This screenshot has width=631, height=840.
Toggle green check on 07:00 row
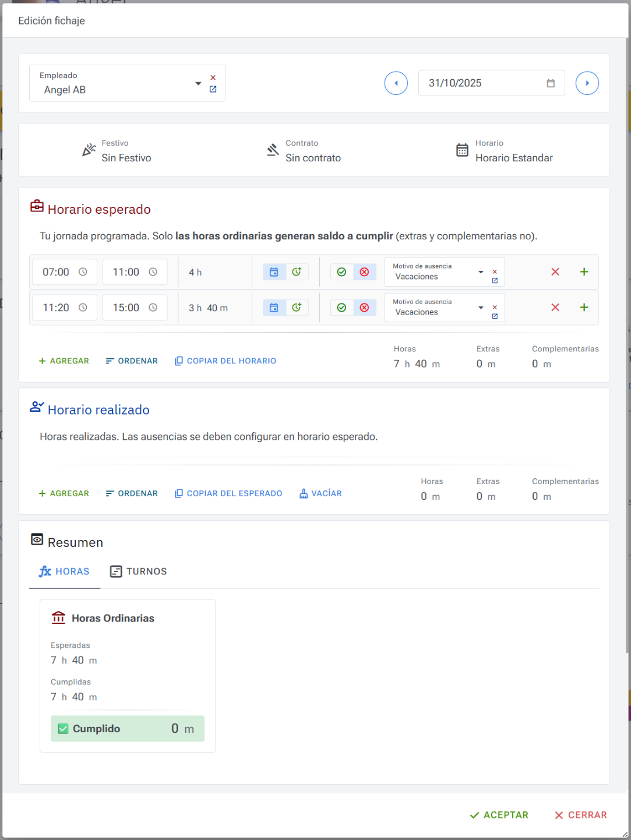[342, 272]
